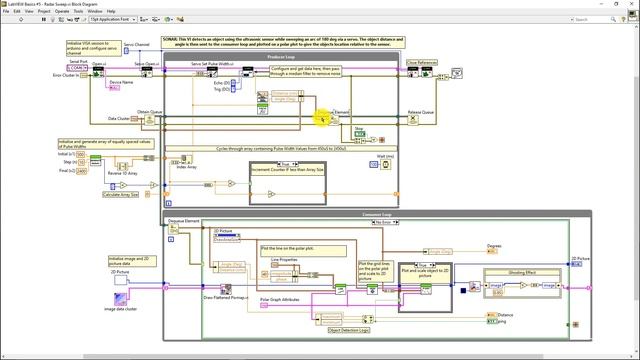
Task: Open the Reorder dropdown in toolbar
Action: pos(168,19)
